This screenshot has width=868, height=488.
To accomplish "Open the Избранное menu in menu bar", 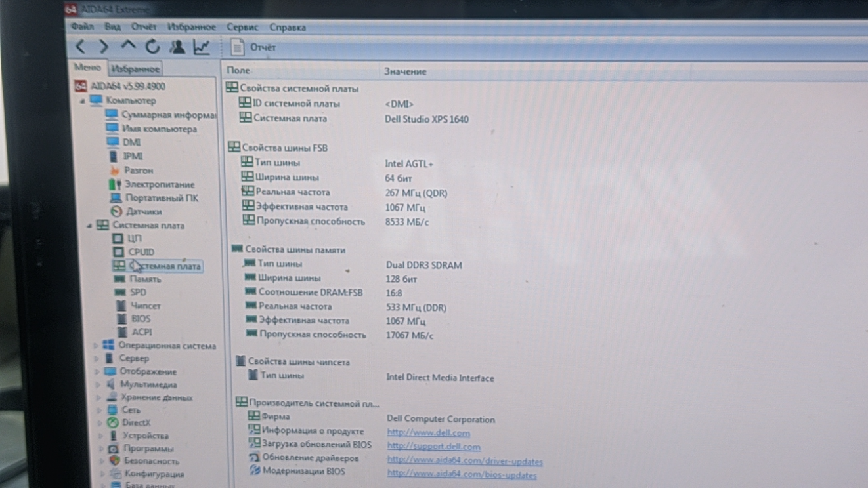I will click(191, 27).
